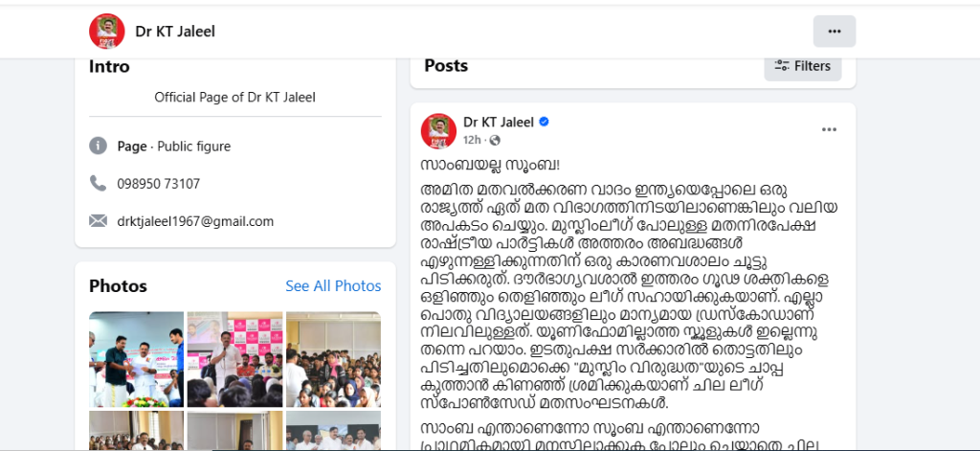
Task: Open post options three-dot menu
Action: [829, 130]
